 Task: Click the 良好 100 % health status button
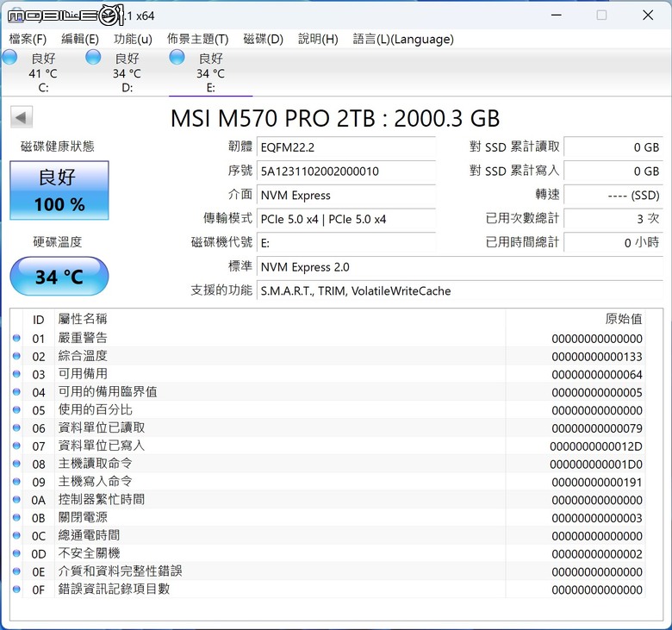pos(59,190)
